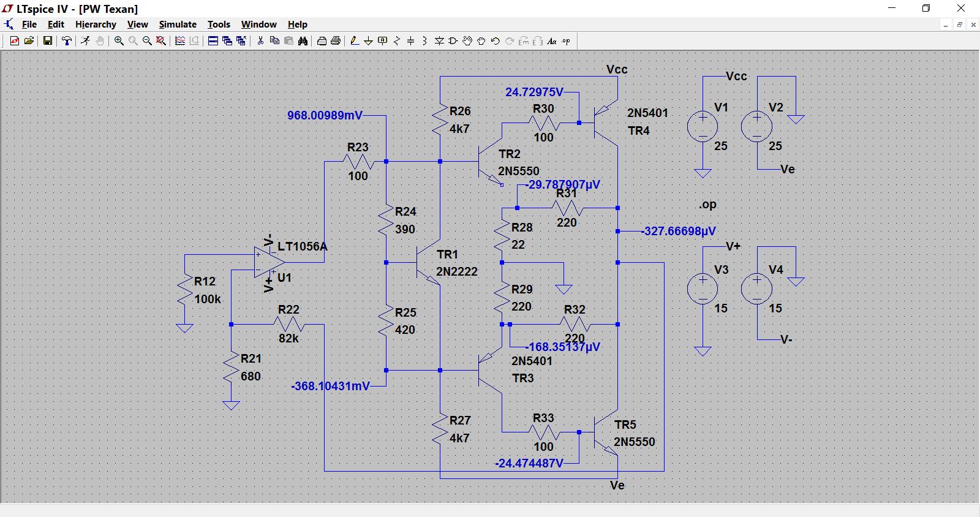Open the Window menu
The height and width of the screenshot is (517, 980).
click(x=259, y=25)
